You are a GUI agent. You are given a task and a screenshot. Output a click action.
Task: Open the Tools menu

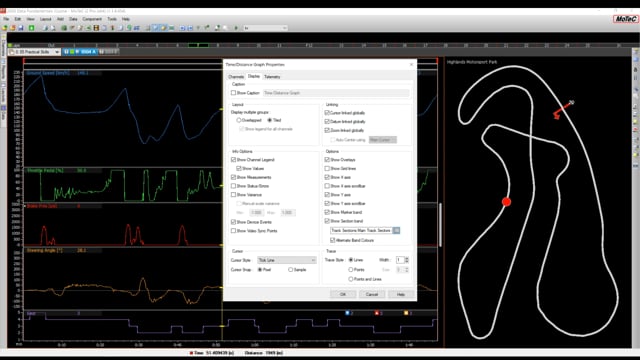pos(112,19)
